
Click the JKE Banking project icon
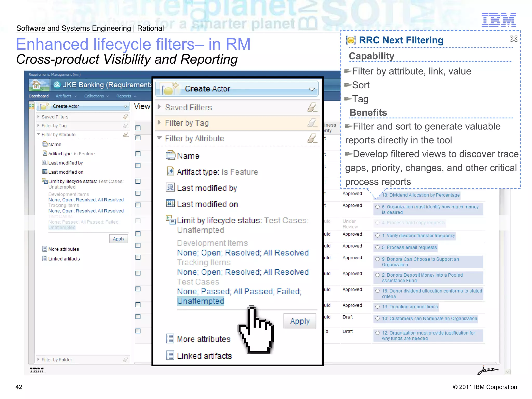point(57,85)
